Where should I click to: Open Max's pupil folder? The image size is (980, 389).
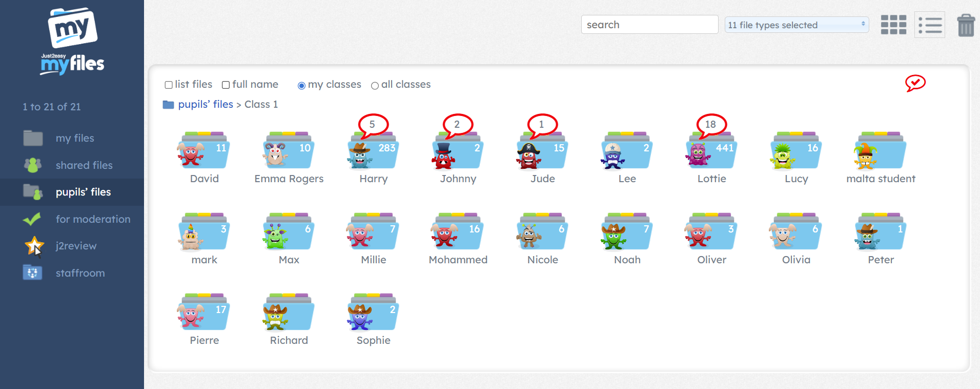tap(289, 232)
